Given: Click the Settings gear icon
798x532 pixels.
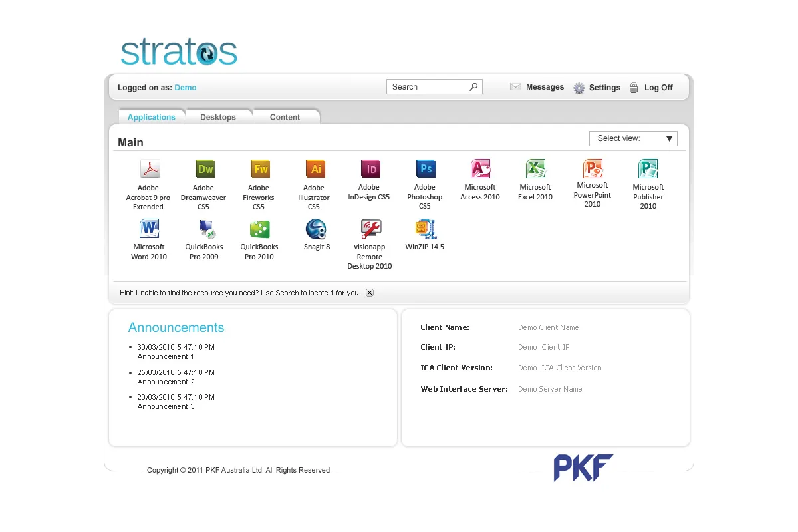Looking at the screenshot, I should (579, 88).
